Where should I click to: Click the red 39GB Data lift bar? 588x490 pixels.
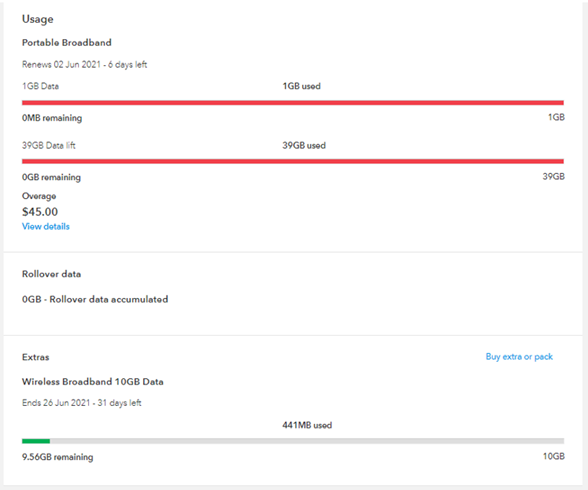tap(293, 161)
